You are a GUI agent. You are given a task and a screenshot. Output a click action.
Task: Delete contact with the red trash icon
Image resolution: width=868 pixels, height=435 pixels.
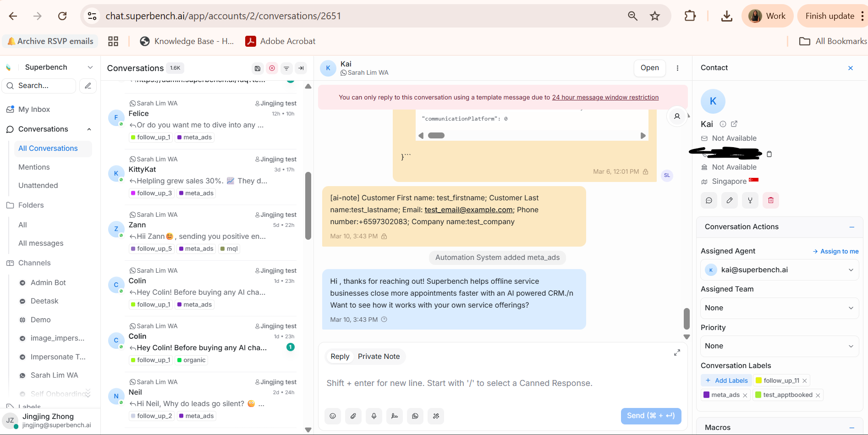coord(771,200)
